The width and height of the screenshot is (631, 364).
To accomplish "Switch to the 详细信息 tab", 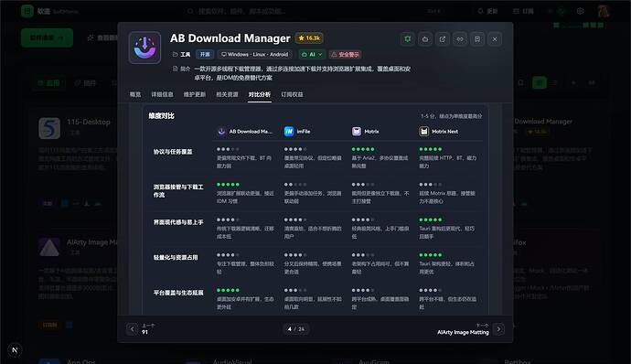I will click(162, 94).
